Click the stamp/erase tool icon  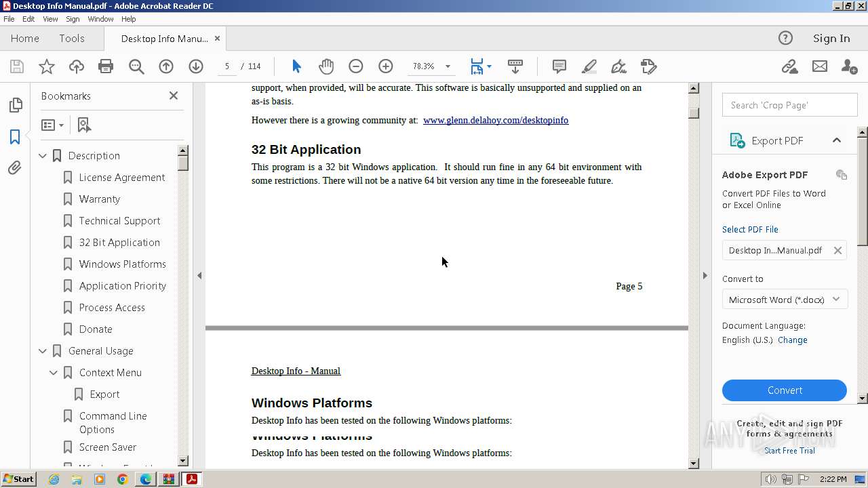coord(649,66)
